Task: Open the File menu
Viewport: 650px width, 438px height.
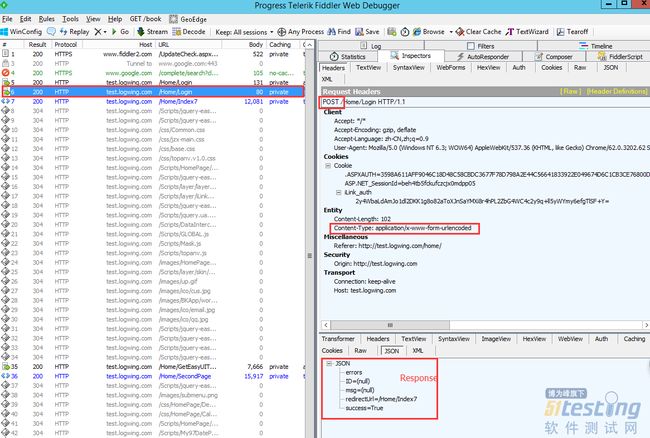Action: pos(7,19)
